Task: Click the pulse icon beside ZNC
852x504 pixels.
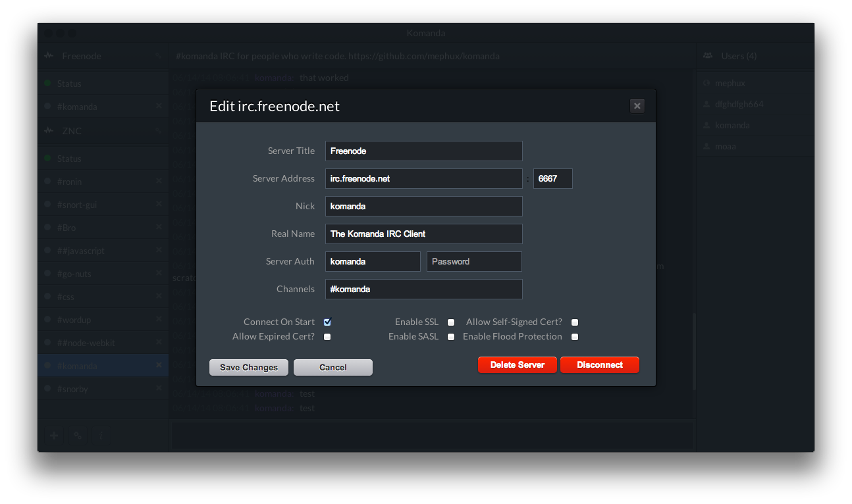Action: [49, 131]
